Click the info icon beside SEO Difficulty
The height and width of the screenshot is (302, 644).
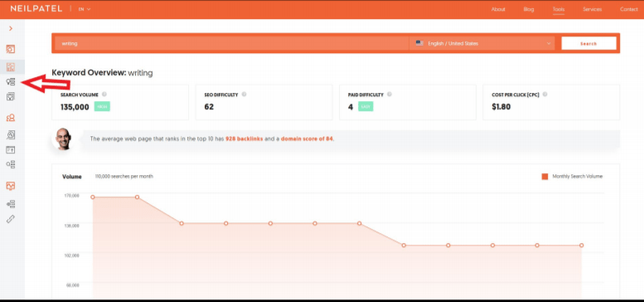[x=244, y=94]
